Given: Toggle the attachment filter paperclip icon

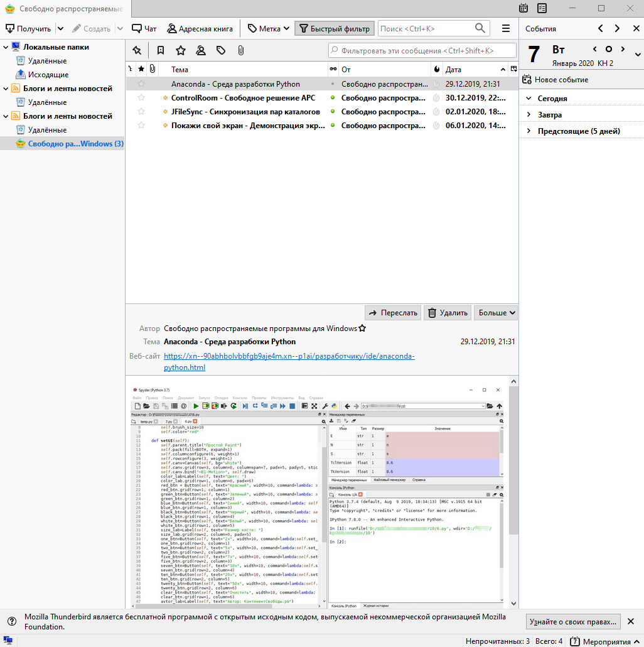Looking at the screenshot, I should tap(241, 50).
